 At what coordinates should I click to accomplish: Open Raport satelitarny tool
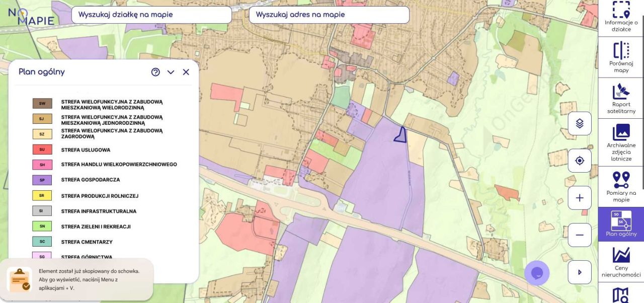[x=621, y=98]
